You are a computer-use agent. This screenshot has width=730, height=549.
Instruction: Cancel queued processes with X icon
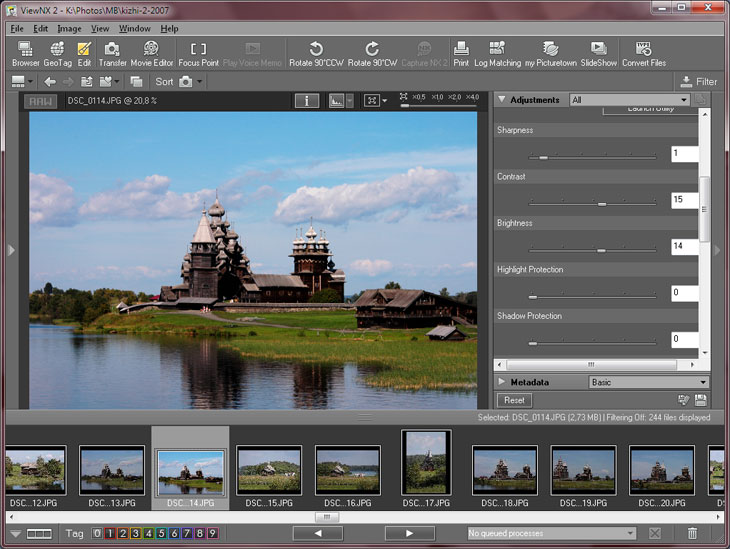tap(655, 533)
